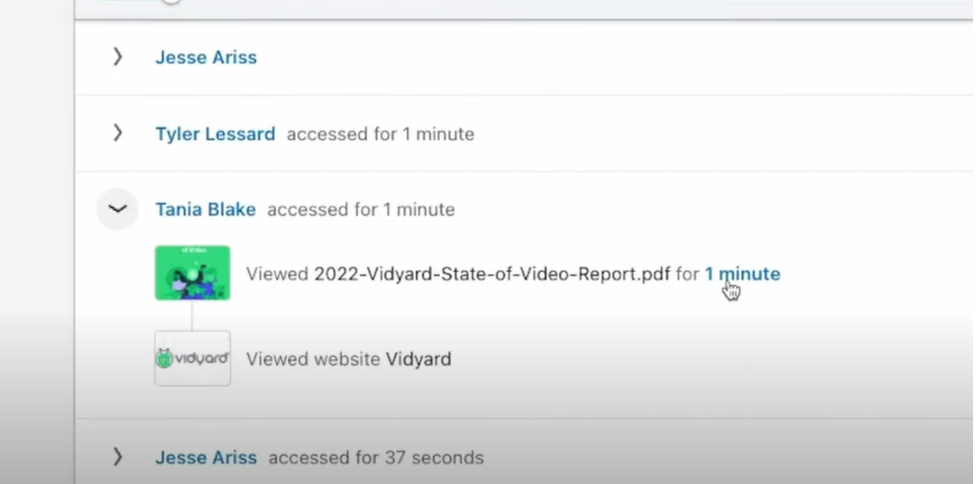This screenshot has width=980, height=484.
Task: Expand Jesse Ariss 37 seconds row chevron
Action: (117, 457)
